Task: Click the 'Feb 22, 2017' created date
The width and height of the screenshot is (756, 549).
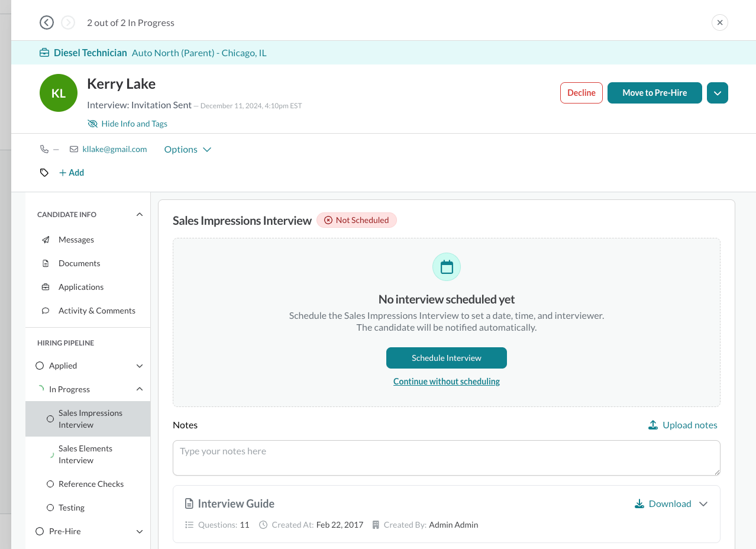Action: (x=340, y=525)
